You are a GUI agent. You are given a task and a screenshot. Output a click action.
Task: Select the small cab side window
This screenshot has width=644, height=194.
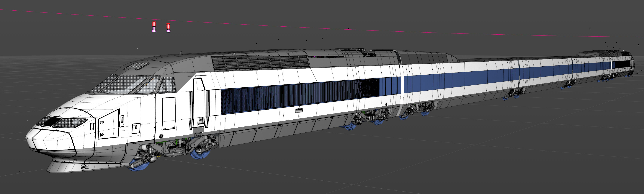[x=169, y=85]
